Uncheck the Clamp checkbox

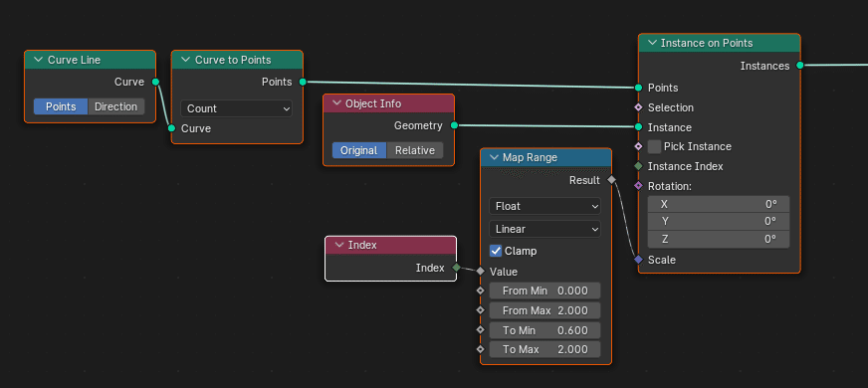click(496, 251)
